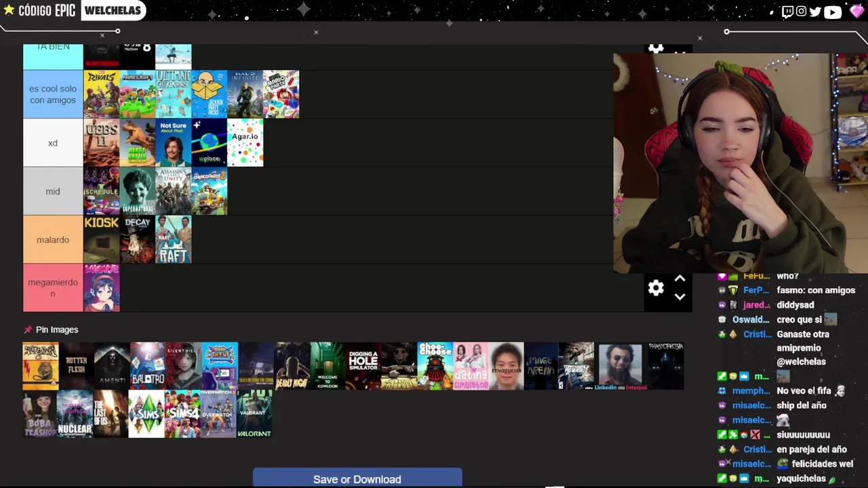Screen dimensions: 868x488
Task: Select the Super Mario Party image
Action: point(281,94)
